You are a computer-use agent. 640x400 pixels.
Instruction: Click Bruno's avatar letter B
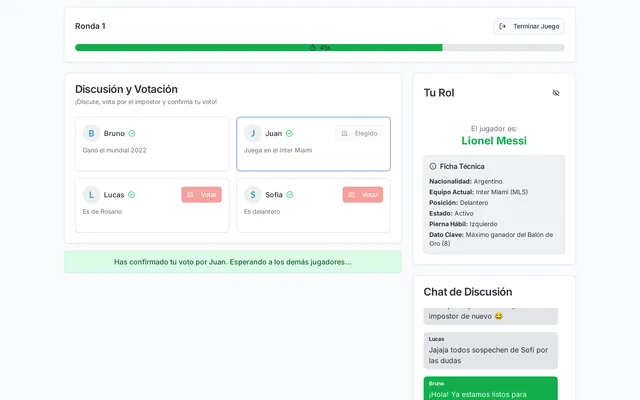click(91, 133)
